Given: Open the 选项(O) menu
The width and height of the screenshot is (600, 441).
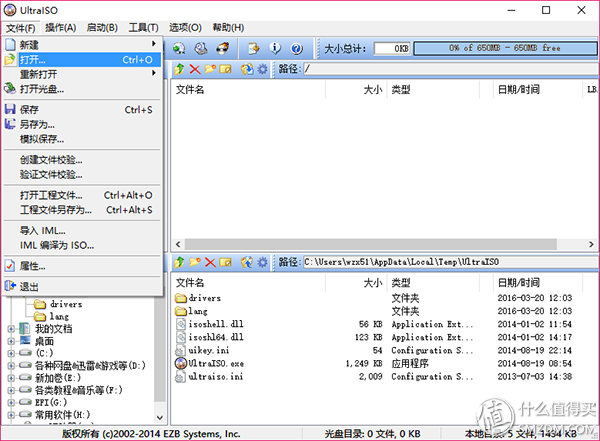Looking at the screenshot, I should (185, 28).
